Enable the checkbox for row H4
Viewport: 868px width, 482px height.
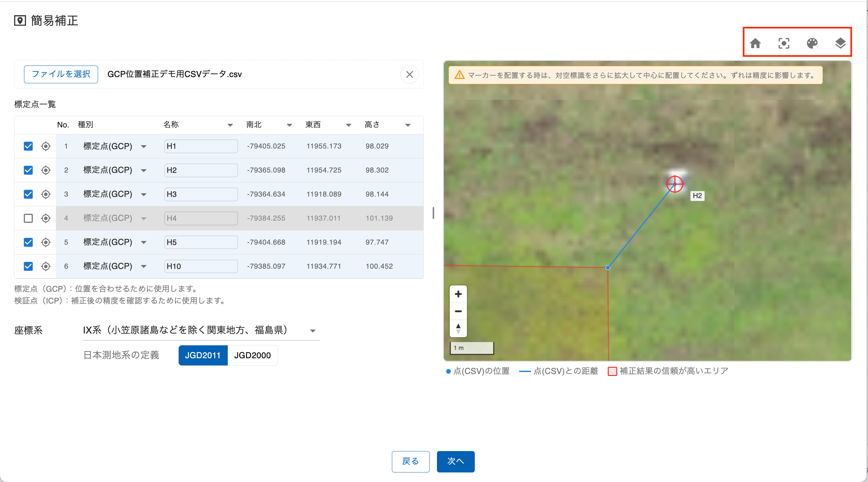[x=28, y=218]
